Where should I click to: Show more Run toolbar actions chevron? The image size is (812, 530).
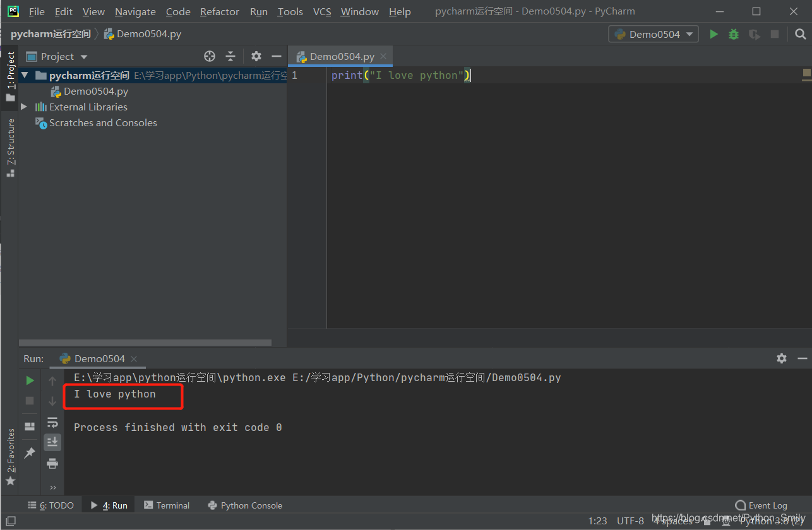[52, 487]
